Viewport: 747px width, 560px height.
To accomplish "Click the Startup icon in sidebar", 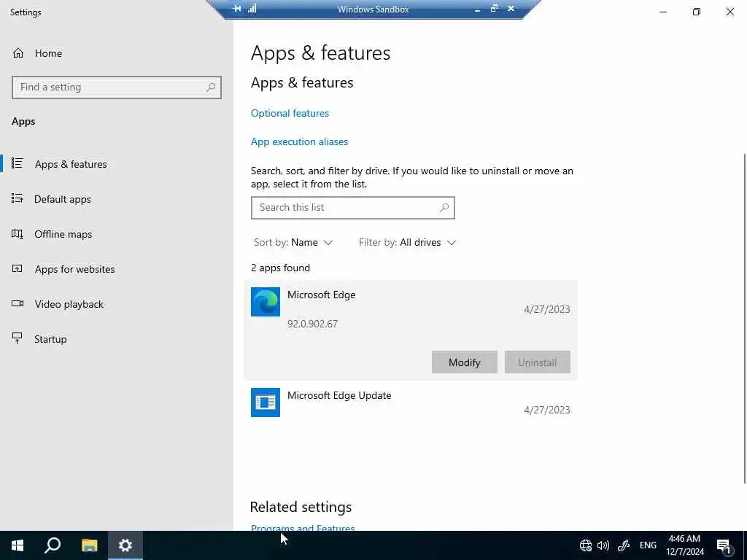I will pos(18,338).
